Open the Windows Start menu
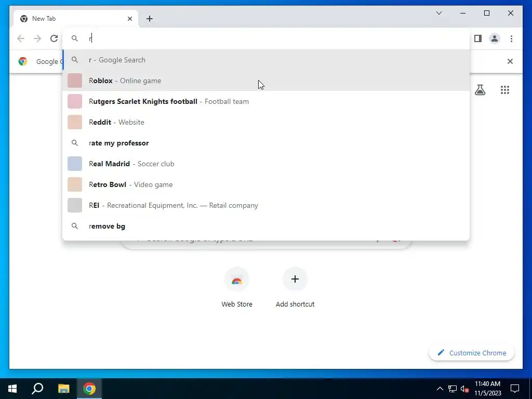Image resolution: width=532 pixels, height=399 pixels. [x=12, y=389]
